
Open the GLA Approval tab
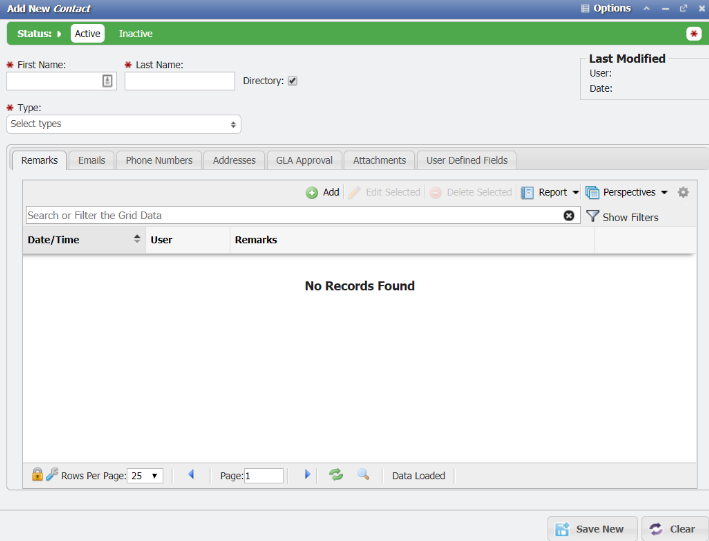pos(304,160)
